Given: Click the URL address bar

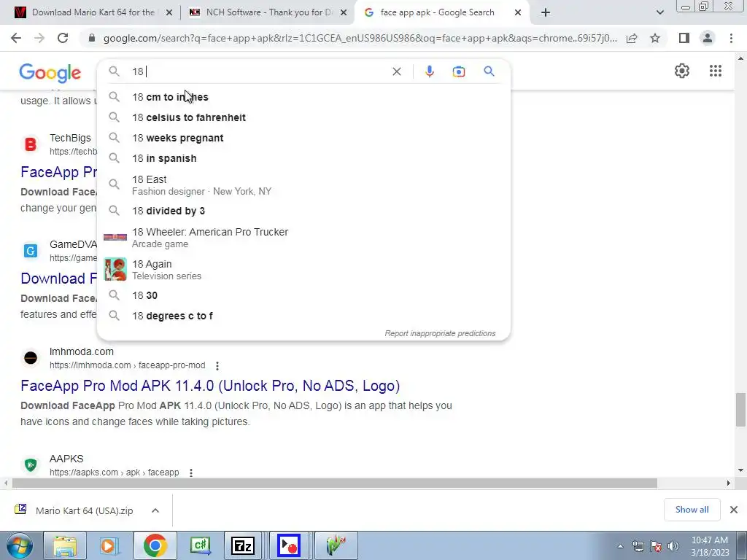Looking at the screenshot, I should [360, 38].
